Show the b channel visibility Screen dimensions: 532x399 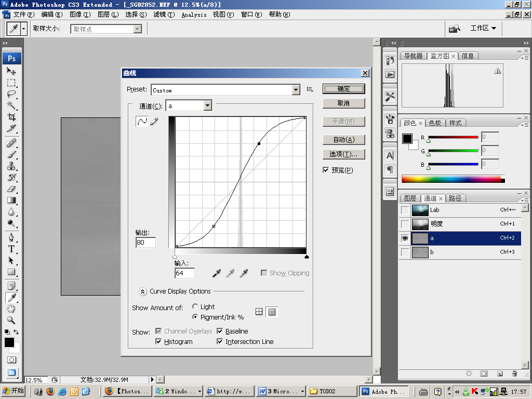tap(405, 252)
